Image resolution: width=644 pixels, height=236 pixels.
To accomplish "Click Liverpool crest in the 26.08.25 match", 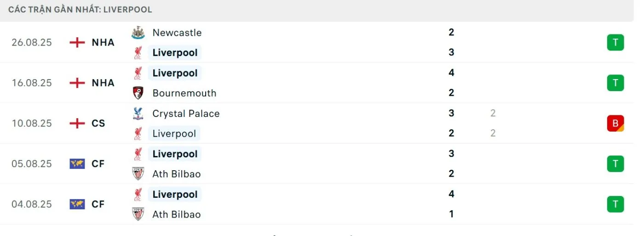I will click(x=138, y=53).
